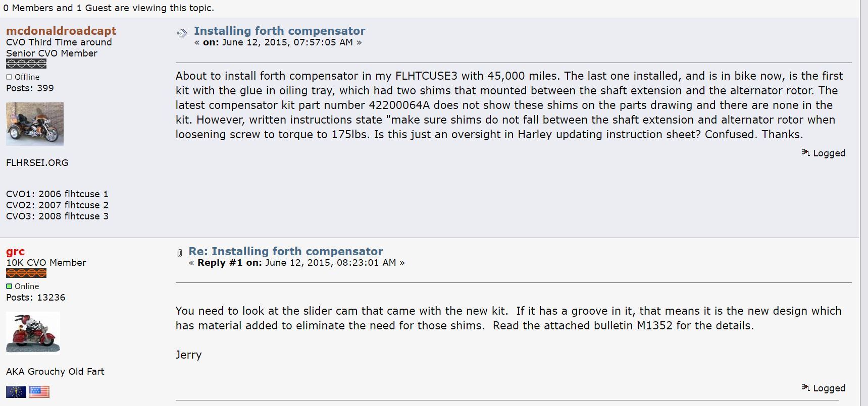Click mcdonaldroadcapt's Senior CVO Member rank badge
The width and height of the screenshot is (868, 406).
click(26, 64)
